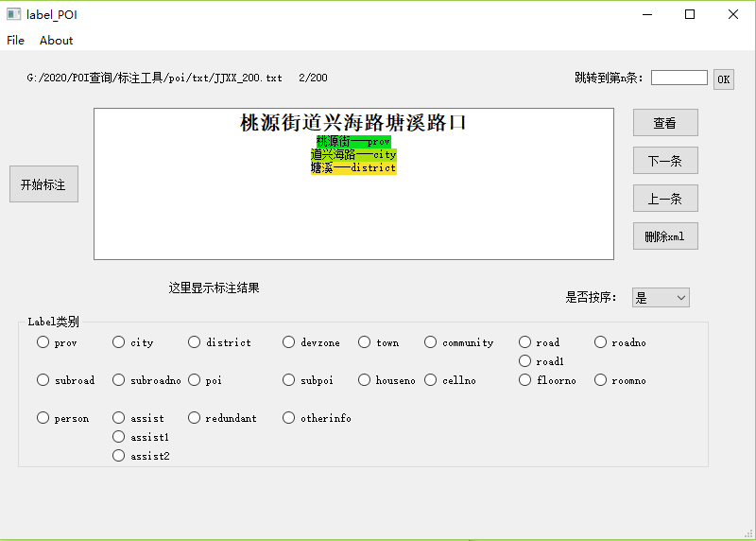The width and height of the screenshot is (756, 541).
Task: Select the subroad radio button
Action: [x=65, y=380]
